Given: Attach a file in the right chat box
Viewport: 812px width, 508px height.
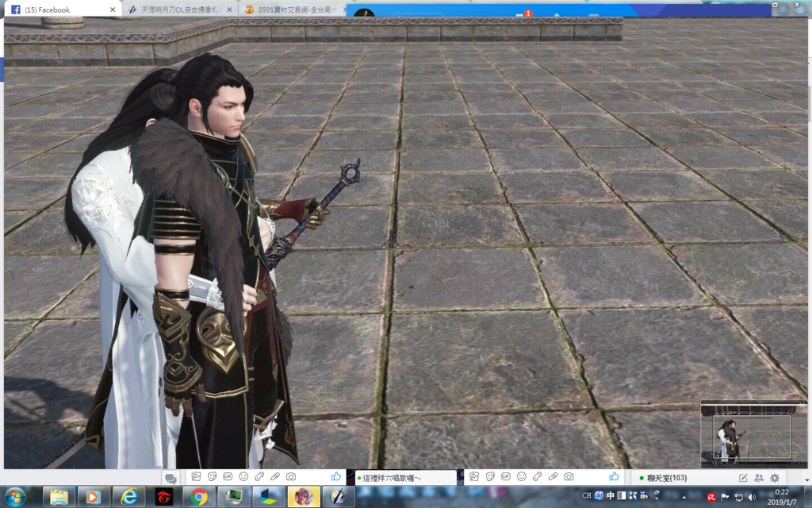Looking at the screenshot, I should (x=553, y=476).
